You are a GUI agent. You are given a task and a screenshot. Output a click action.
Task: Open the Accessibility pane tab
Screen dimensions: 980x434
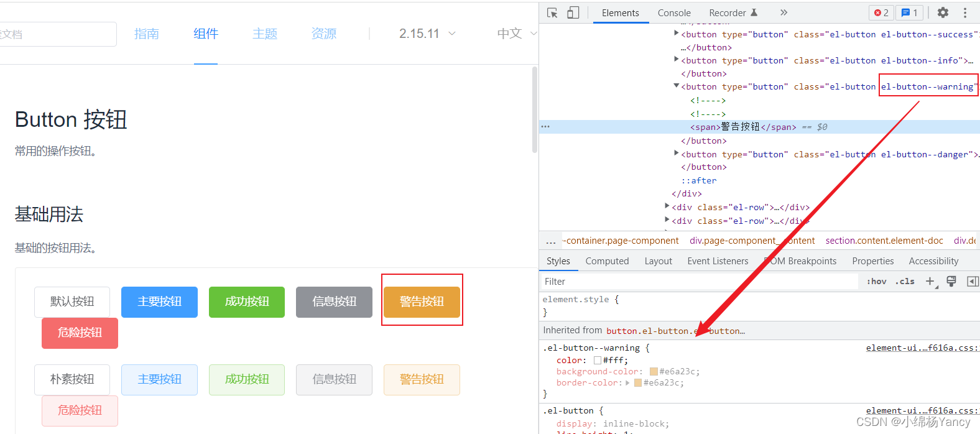click(x=933, y=261)
